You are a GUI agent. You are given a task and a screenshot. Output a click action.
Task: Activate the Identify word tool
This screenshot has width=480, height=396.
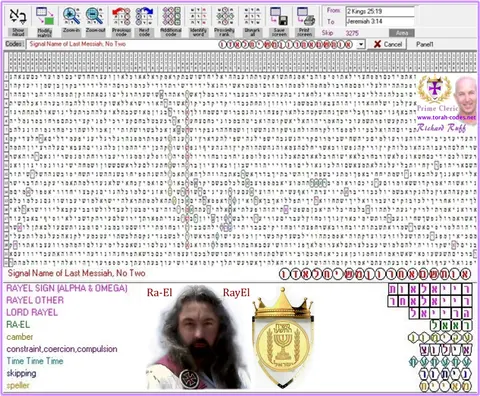[198, 16]
